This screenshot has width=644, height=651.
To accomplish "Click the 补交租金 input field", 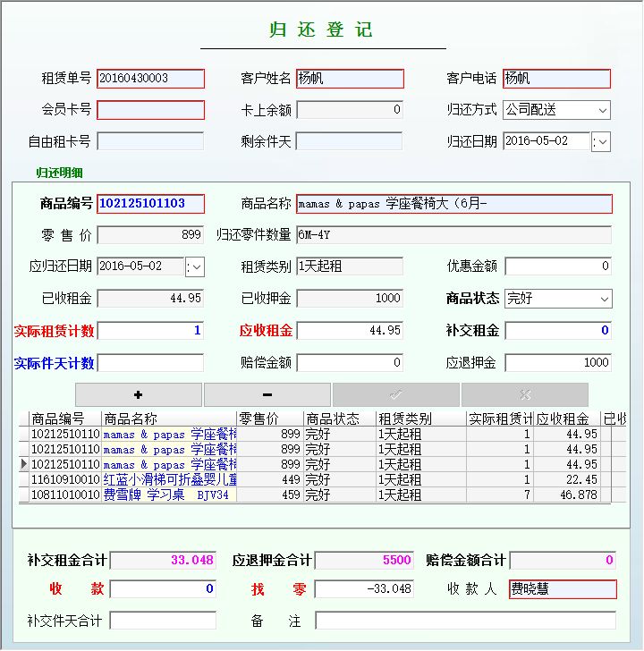I will click(x=558, y=331).
